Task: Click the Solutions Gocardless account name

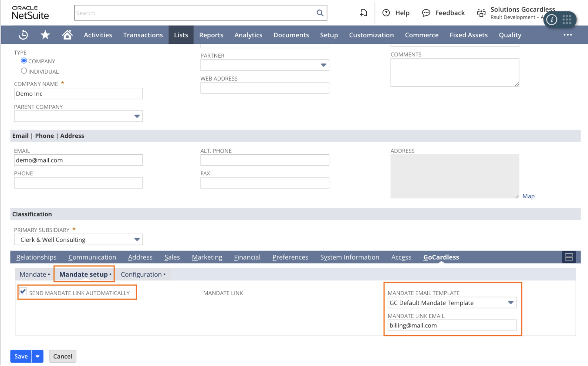Action: (x=522, y=9)
